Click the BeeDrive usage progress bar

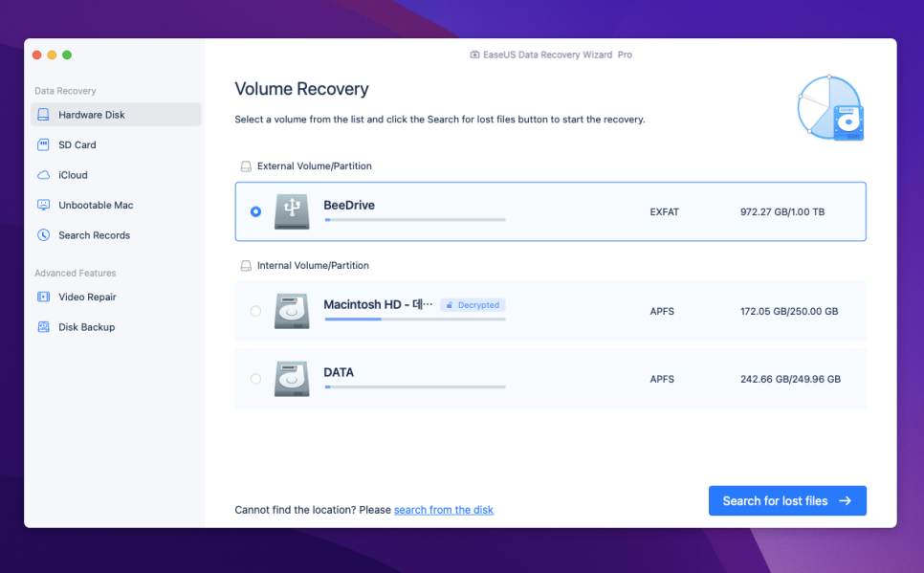(x=415, y=220)
